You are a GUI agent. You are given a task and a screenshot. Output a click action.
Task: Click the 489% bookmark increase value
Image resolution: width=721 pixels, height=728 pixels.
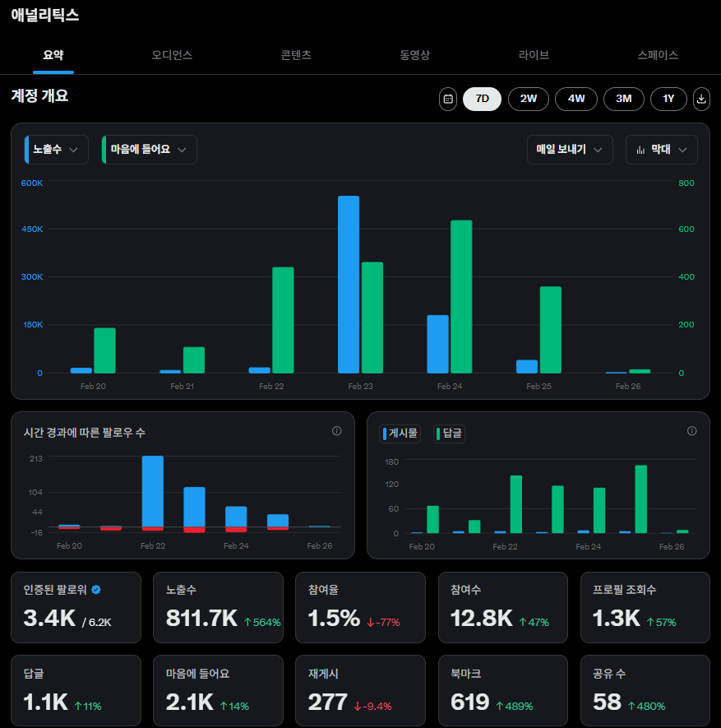[515, 706]
